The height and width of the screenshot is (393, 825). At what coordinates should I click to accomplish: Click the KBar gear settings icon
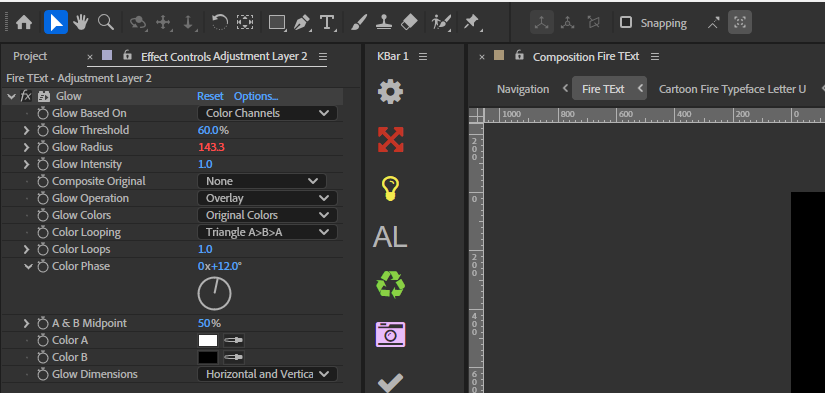390,92
